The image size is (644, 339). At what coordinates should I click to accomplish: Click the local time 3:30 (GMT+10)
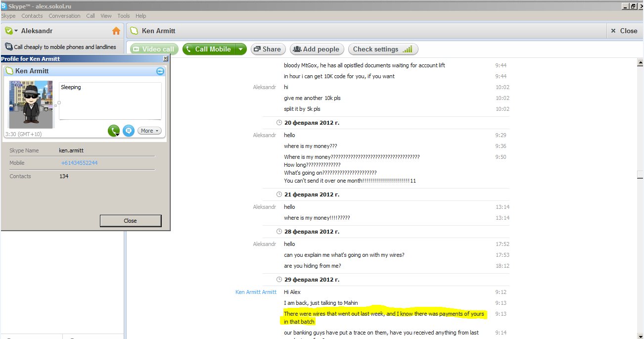click(23, 134)
